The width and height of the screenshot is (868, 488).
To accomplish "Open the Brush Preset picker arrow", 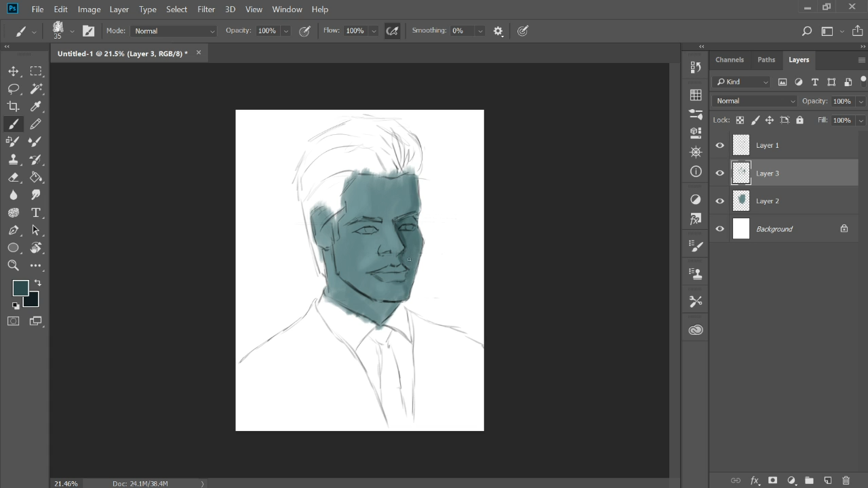I will click(72, 31).
